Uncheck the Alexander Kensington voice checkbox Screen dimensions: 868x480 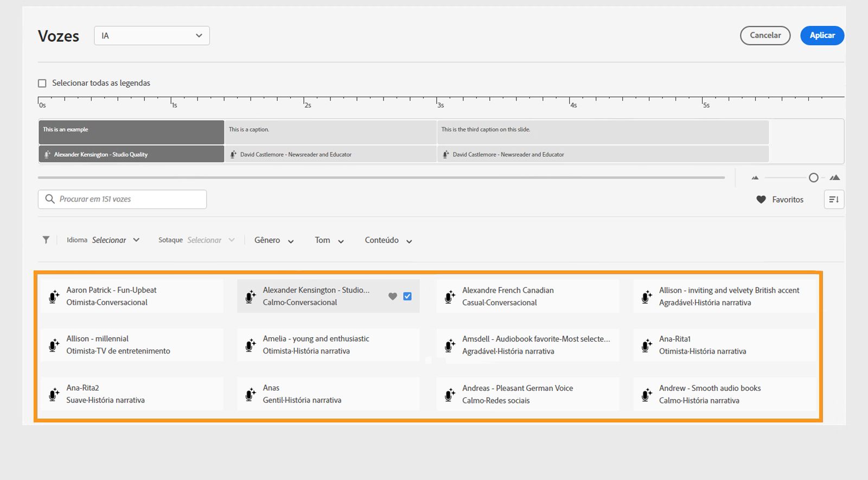(407, 296)
